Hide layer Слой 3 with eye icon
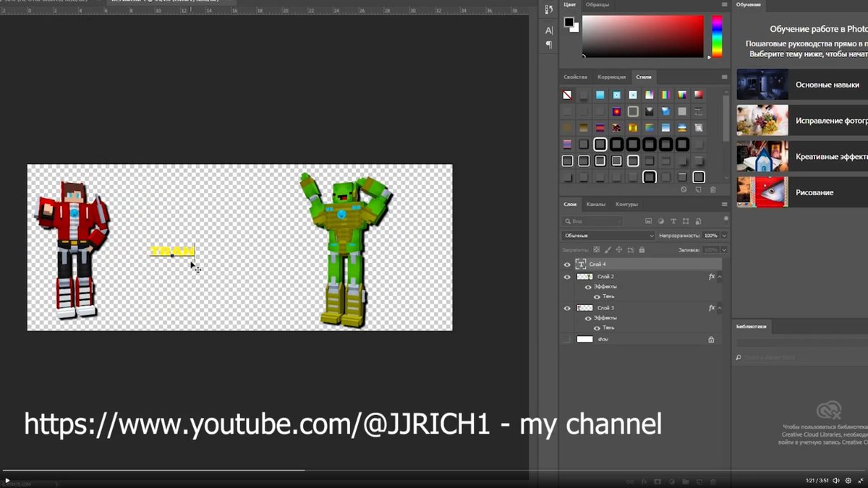The image size is (868, 488). (x=567, y=308)
